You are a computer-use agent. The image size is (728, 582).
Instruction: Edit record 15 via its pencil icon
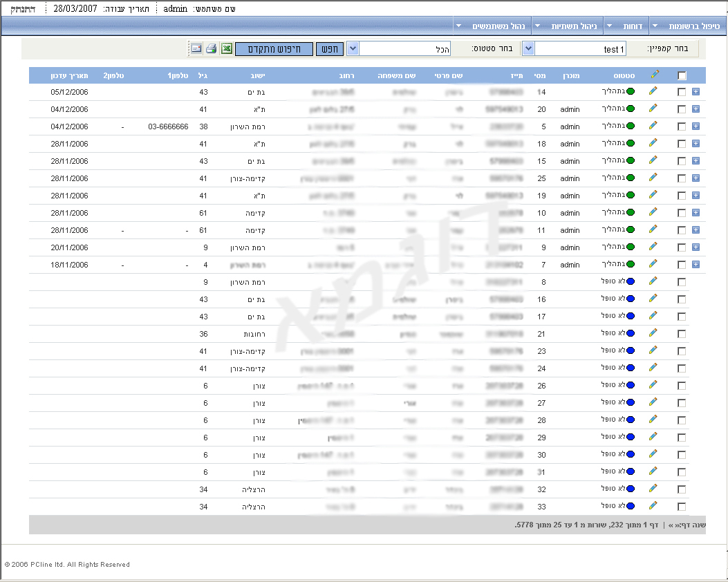[653, 160]
